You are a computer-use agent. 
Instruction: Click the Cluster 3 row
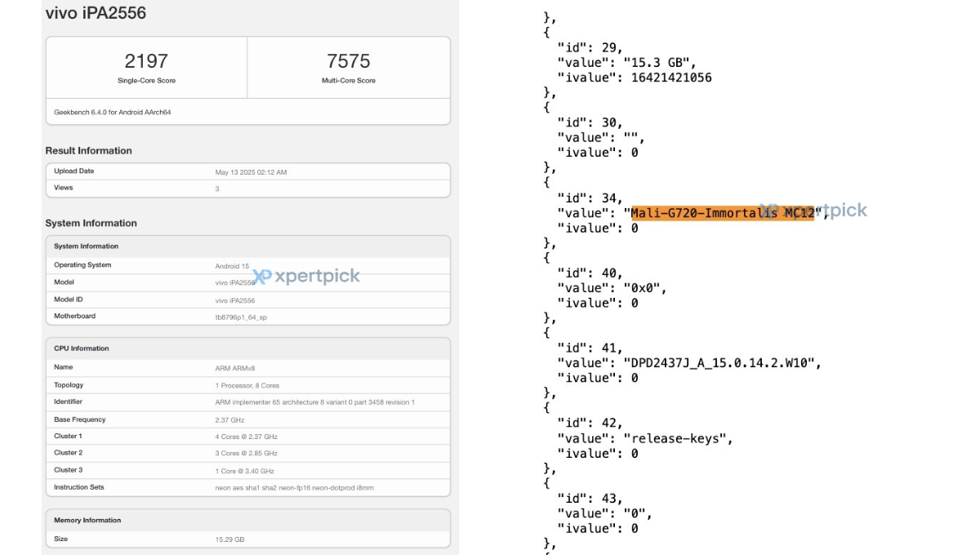tap(247, 470)
